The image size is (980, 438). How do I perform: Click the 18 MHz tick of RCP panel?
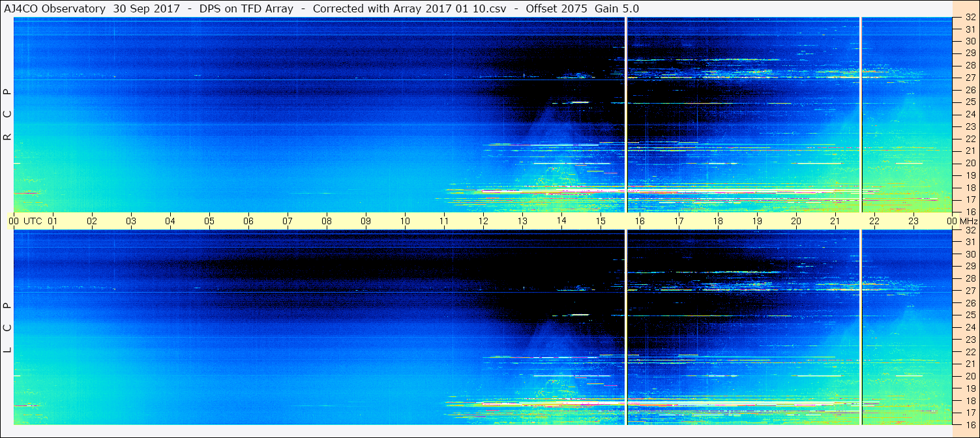point(970,188)
